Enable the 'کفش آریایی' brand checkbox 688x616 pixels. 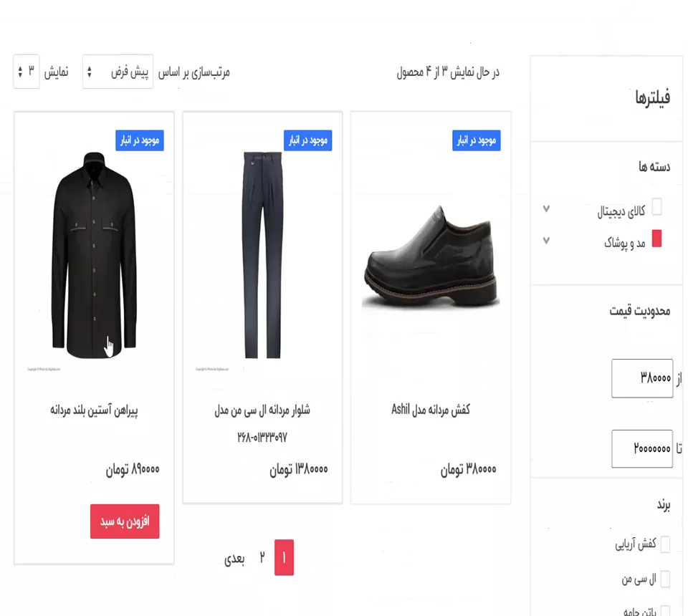pyautogui.click(x=665, y=544)
